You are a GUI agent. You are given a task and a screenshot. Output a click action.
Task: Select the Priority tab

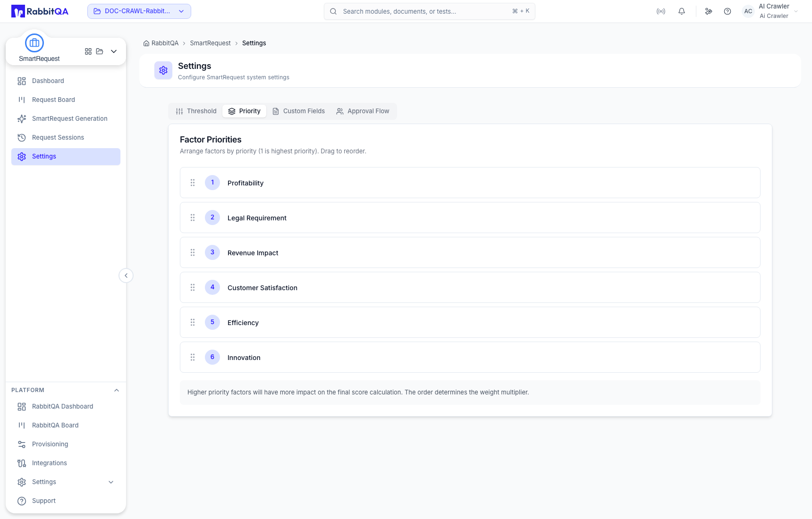pos(245,111)
